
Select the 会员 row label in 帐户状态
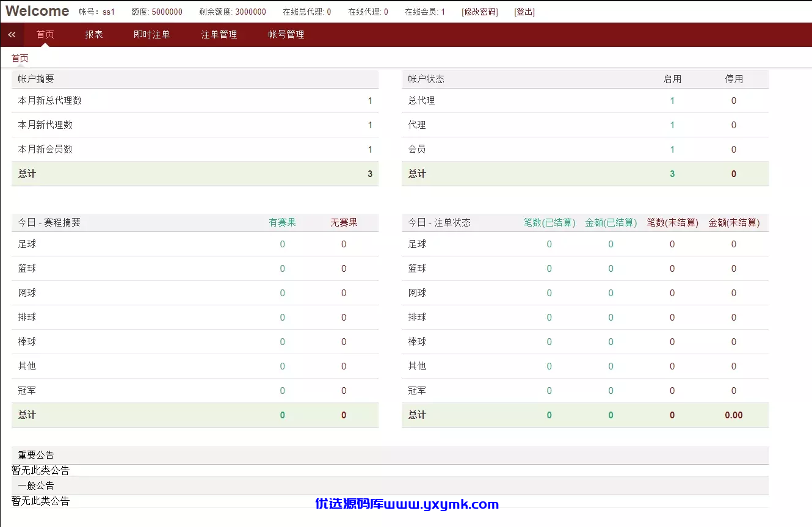(x=417, y=150)
